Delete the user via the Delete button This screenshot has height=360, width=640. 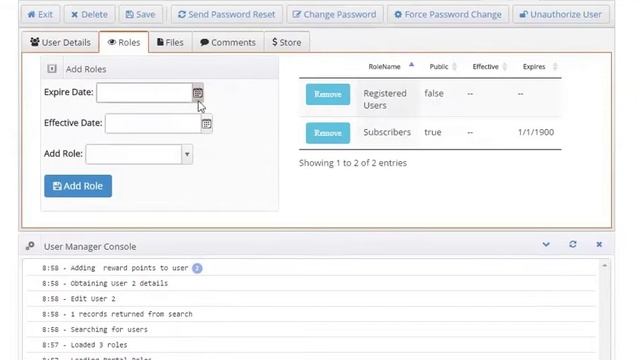click(x=89, y=14)
